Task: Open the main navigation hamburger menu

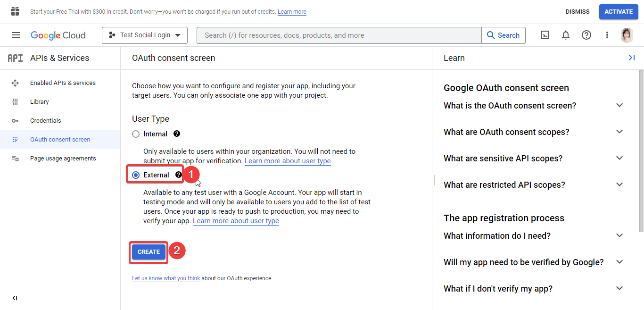Action: point(16,35)
